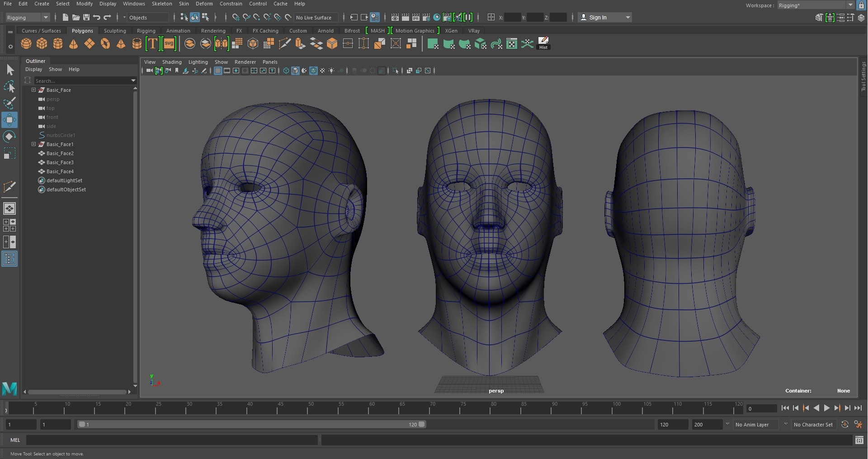The width and height of the screenshot is (868, 459).
Task: Expand the Basic_Face node in Outliner
Action: point(33,90)
